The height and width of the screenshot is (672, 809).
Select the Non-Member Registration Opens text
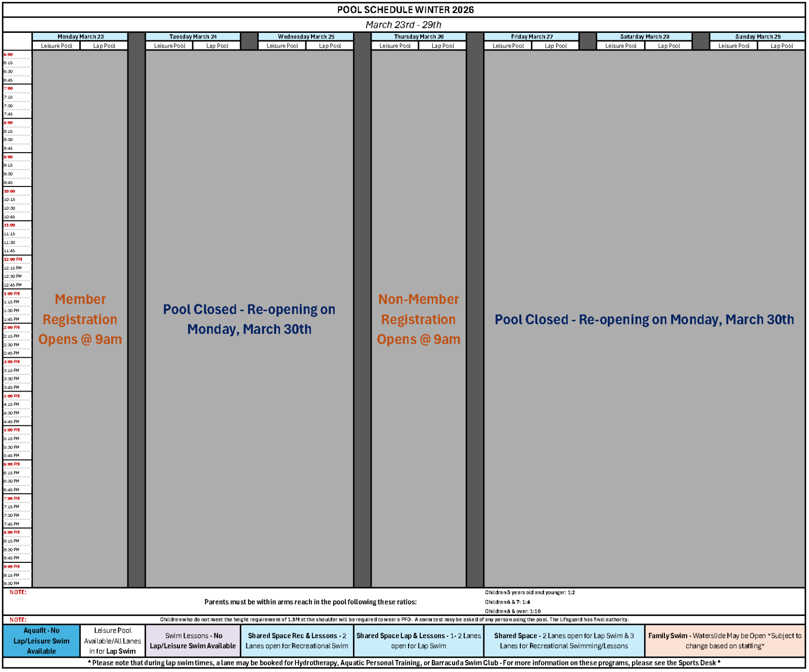418,319
